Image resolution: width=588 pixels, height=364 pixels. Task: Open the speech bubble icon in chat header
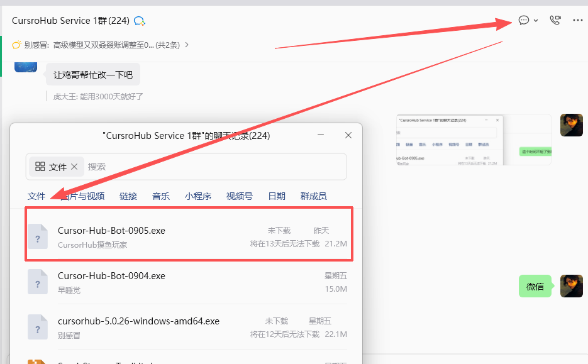[523, 20]
